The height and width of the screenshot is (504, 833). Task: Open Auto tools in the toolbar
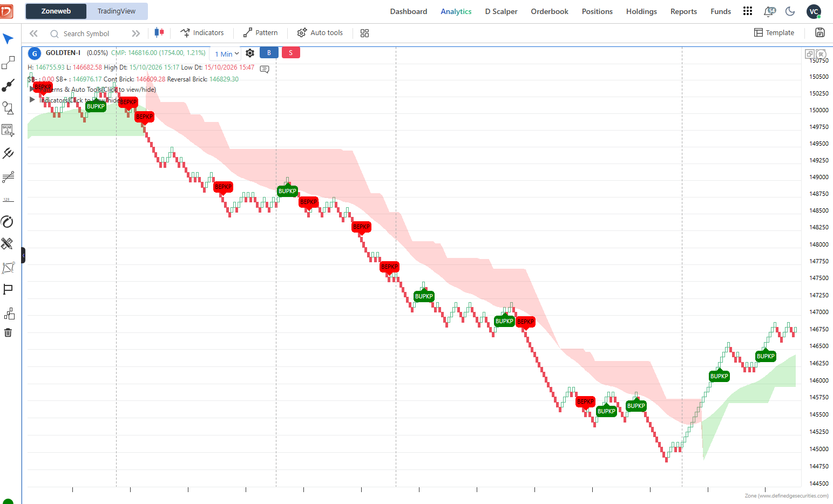(x=320, y=33)
